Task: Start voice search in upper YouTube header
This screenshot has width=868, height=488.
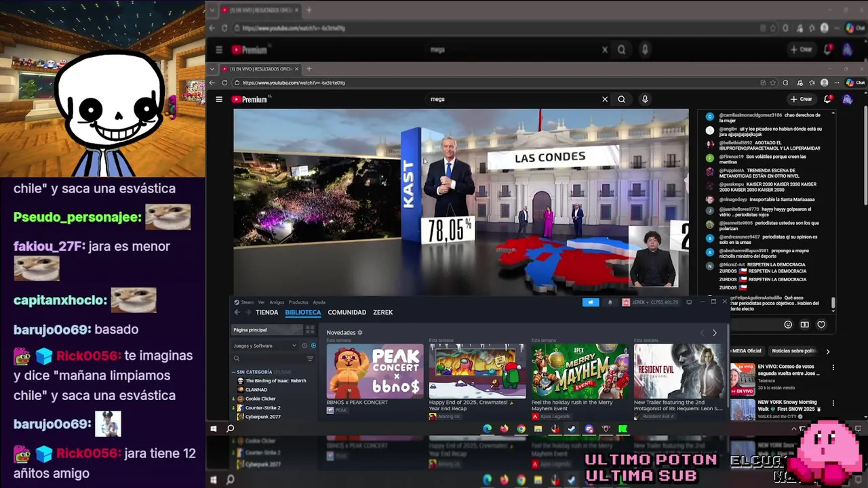Action: point(645,49)
